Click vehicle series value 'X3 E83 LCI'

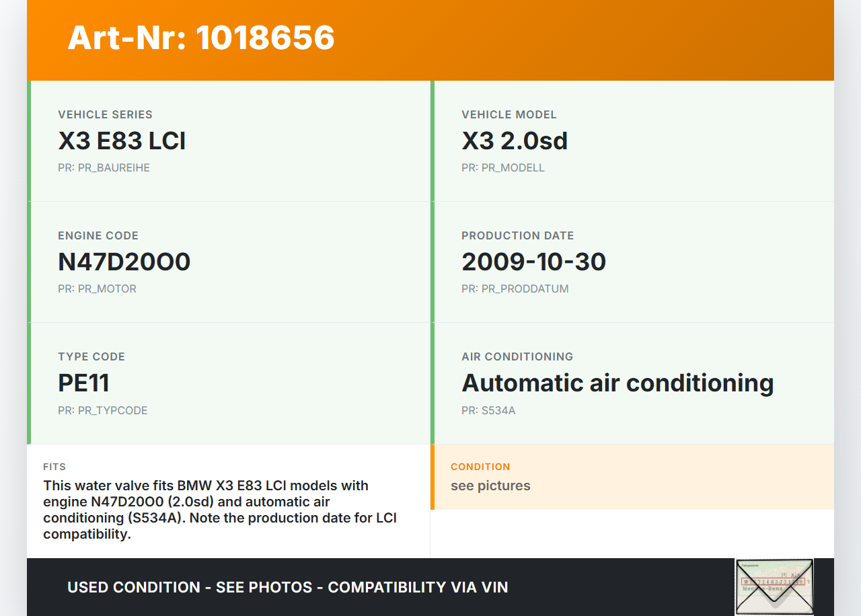(x=122, y=141)
